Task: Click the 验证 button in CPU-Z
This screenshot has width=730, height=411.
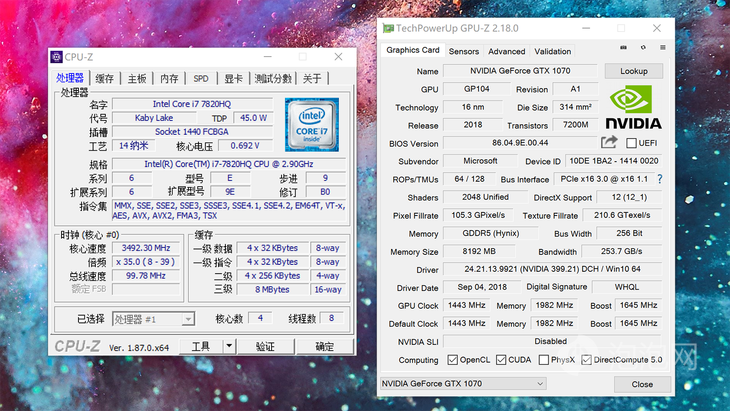Action: [x=265, y=346]
